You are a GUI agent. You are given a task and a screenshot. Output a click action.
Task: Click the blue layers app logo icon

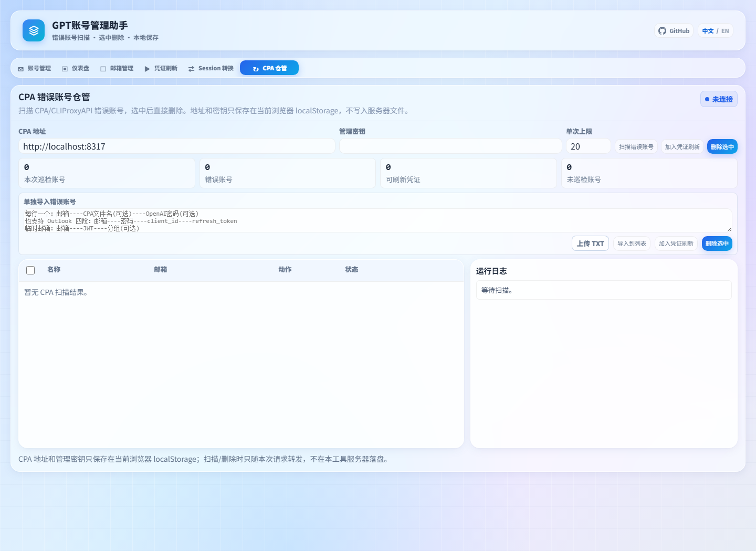[x=34, y=30]
